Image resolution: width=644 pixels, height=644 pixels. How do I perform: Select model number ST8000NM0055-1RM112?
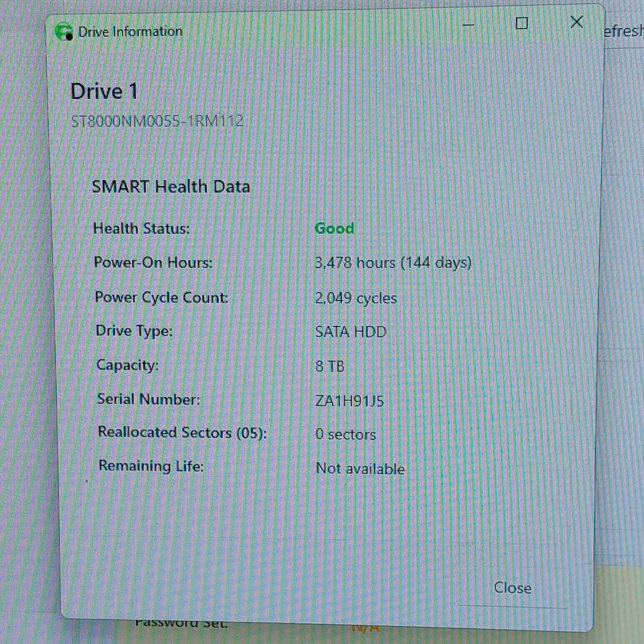click(x=157, y=121)
